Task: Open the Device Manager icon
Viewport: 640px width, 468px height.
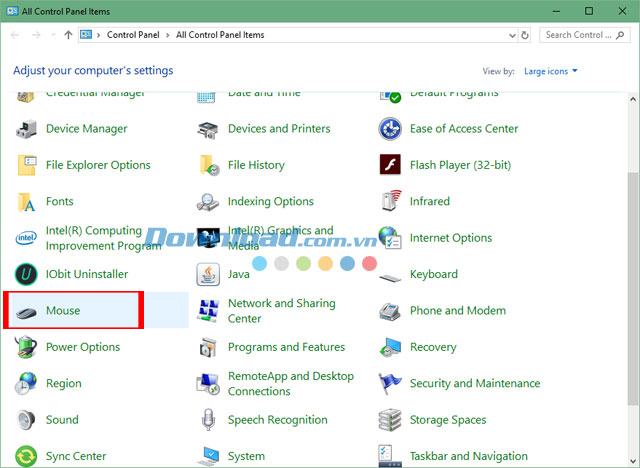Action: point(26,129)
